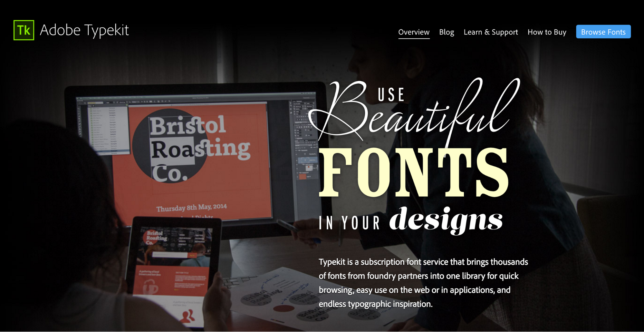Select the Overview navigation item
644x332 pixels.
point(414,32)
